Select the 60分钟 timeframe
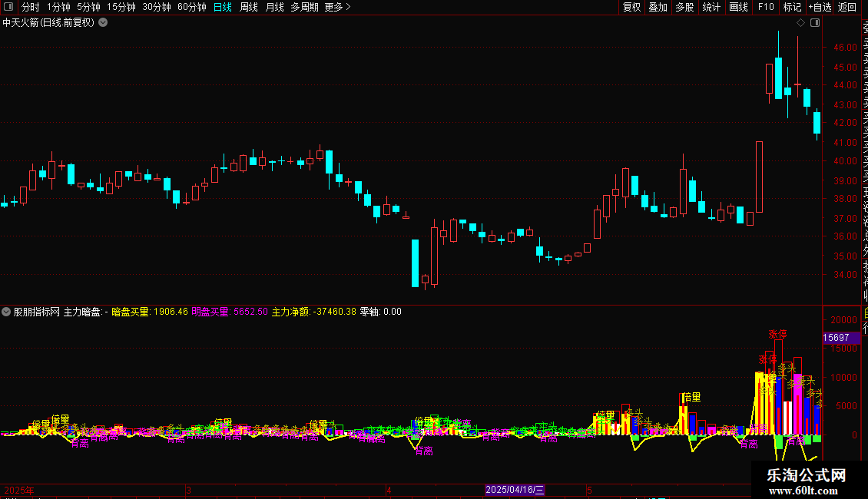The height and width of the screenshot is (499, 868). pyautogui.click(x=192, y=7)
